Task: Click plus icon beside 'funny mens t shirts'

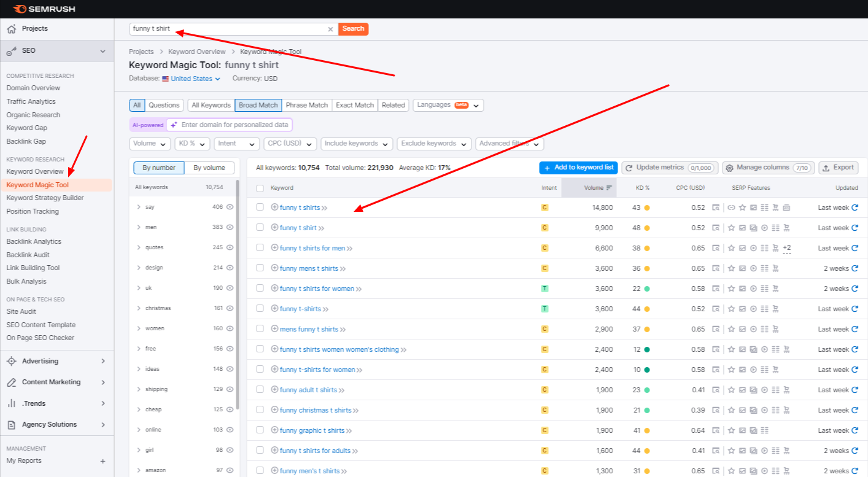Action: pos(274,268)
